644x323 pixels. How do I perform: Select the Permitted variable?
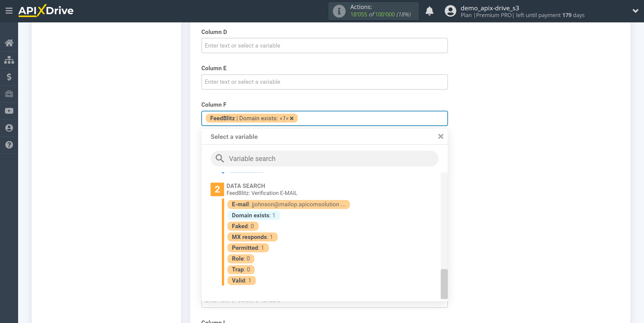click(248, 248)
